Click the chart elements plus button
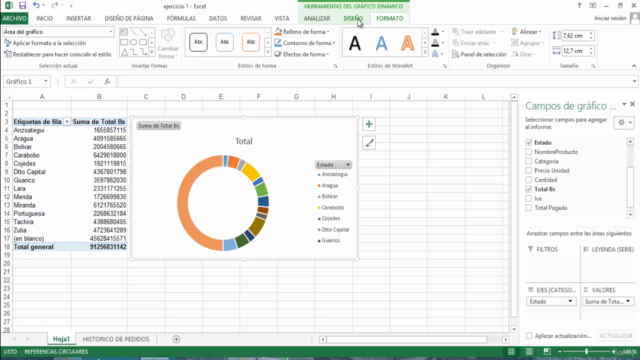Image resolution: width=640 pixels, height=360 pixels. tap(369, 124)
